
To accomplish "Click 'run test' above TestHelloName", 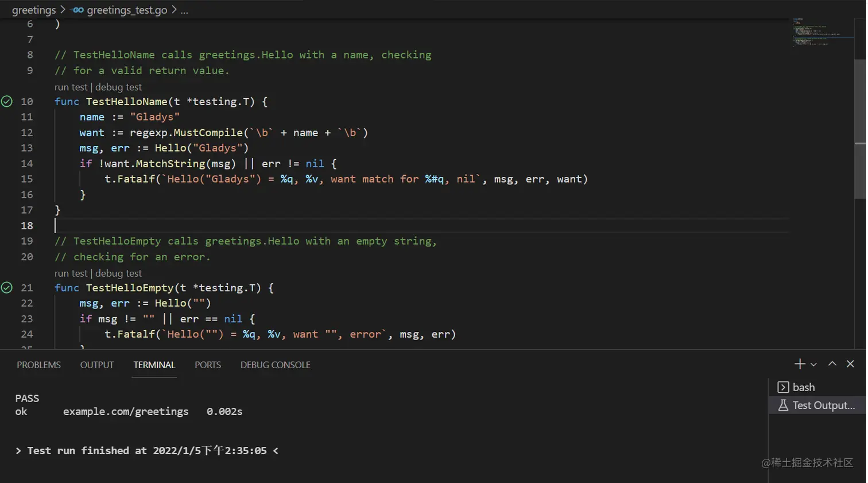I will 71,87.
